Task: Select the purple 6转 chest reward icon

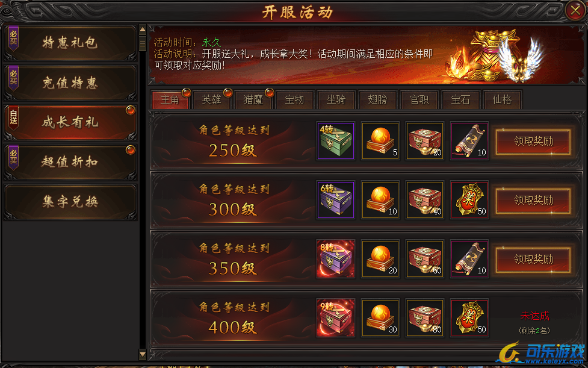Action: pyautogui.click(x=336, y=199)
